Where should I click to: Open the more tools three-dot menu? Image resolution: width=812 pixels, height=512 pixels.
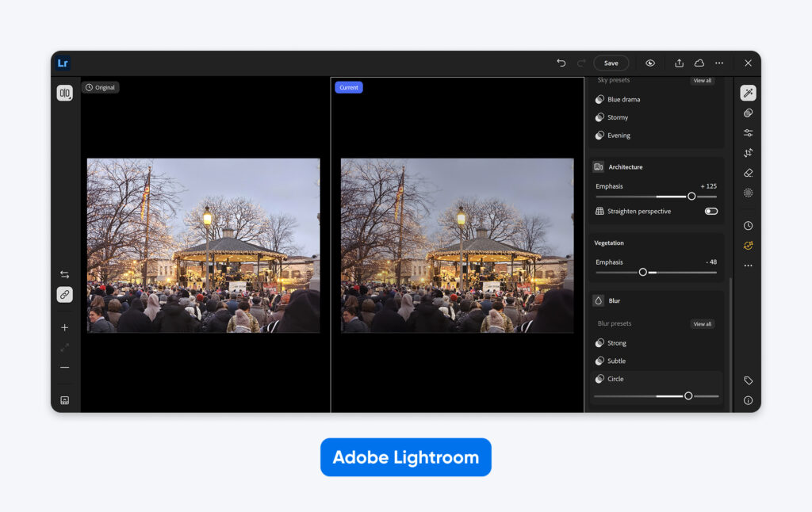[748, 266]
